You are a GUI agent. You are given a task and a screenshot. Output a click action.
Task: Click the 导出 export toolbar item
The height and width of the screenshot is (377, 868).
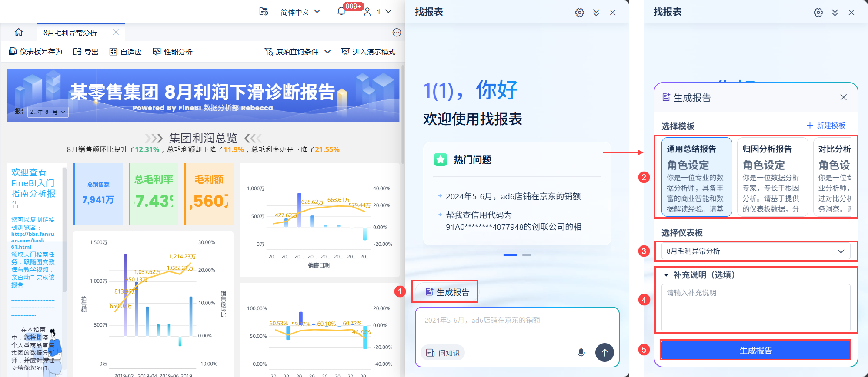[x=86, y=52]
